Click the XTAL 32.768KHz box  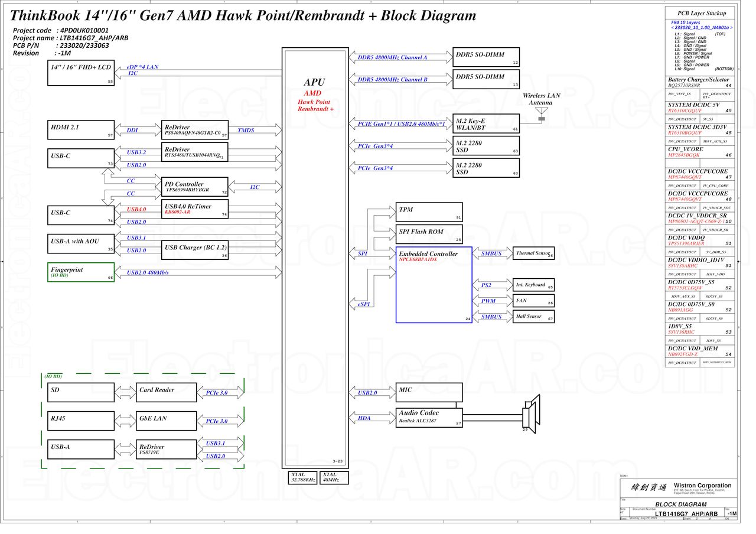303,477
